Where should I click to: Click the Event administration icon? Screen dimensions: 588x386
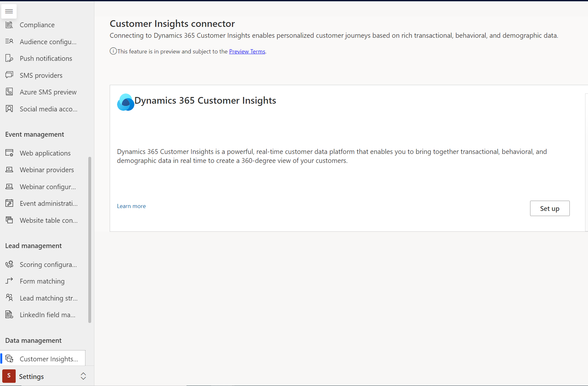(x=9, y=203)
